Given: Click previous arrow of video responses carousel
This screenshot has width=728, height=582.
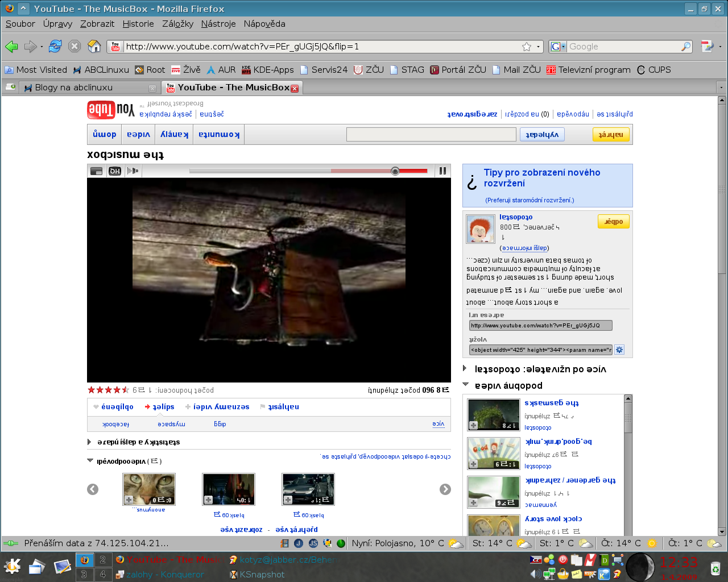Looking at the screenshot, I should [x=93, y=489].
